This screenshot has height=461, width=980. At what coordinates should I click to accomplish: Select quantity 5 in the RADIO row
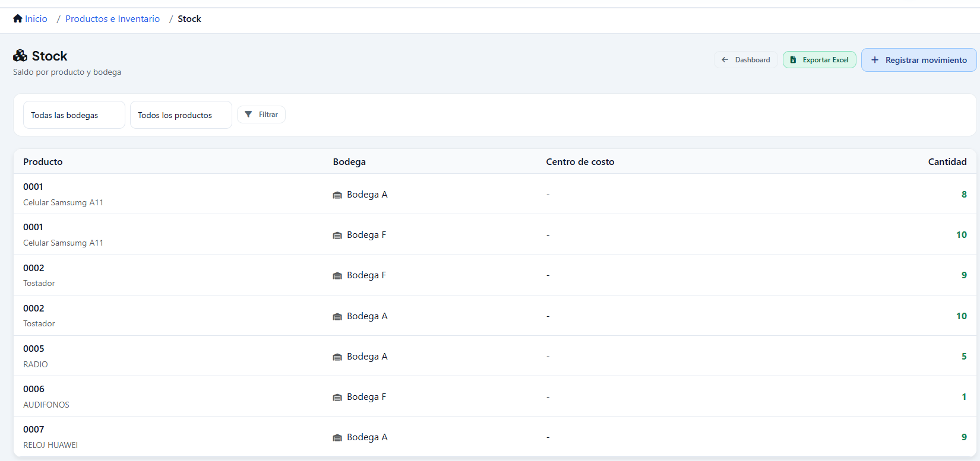(x=964, y=356)
